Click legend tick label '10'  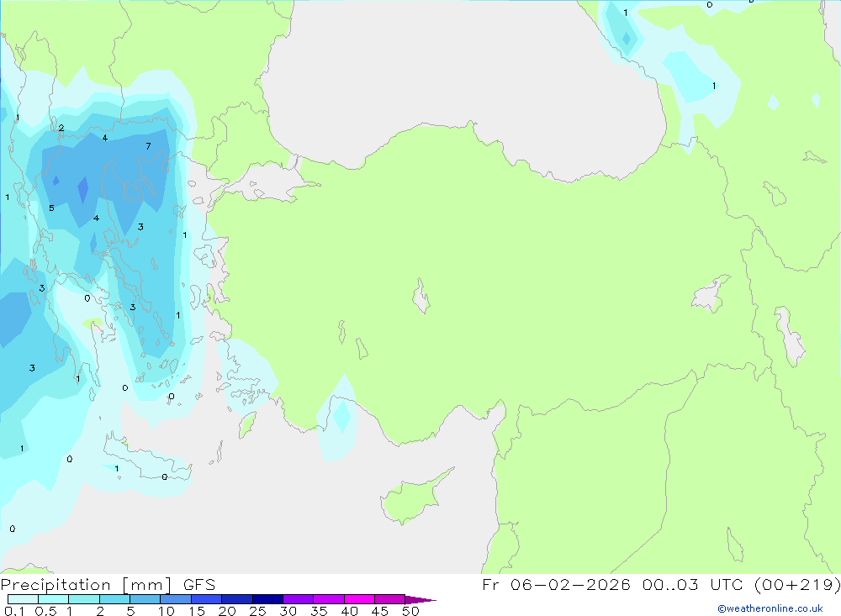tap(166, 611)
